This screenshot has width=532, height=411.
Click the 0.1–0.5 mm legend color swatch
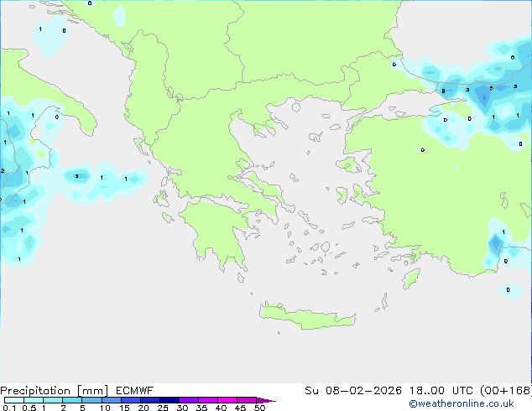[14, 400]
